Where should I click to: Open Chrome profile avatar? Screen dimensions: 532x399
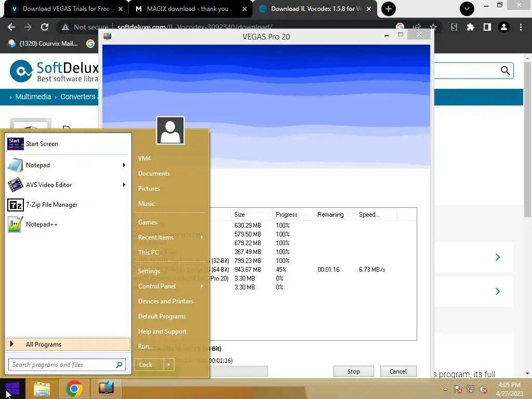coord(504,27)
